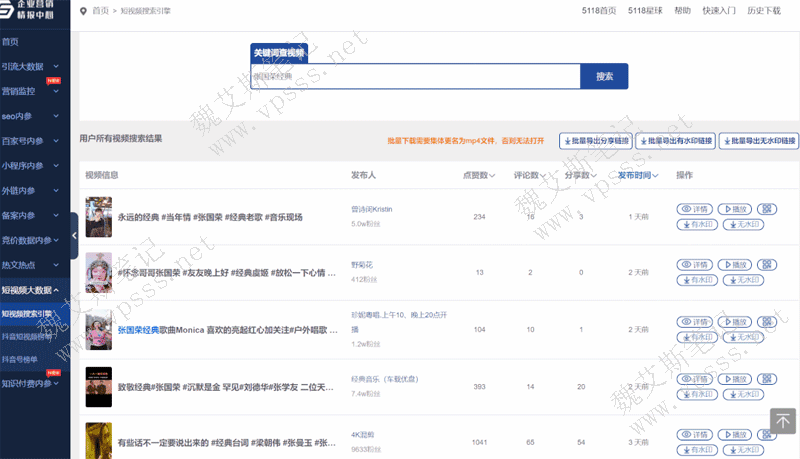Focus the keyword search input field

[415, 76]
